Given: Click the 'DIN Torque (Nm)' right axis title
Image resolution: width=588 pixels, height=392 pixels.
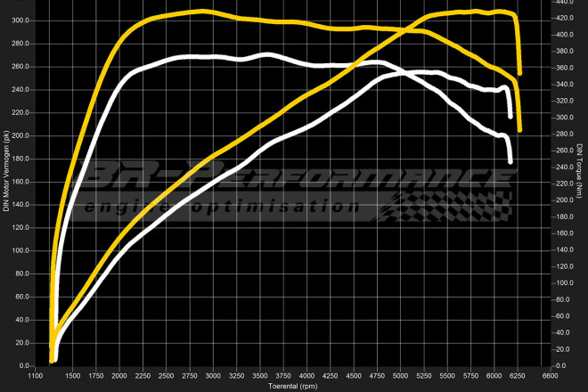Looking at the screenshot, I should 580,169.
